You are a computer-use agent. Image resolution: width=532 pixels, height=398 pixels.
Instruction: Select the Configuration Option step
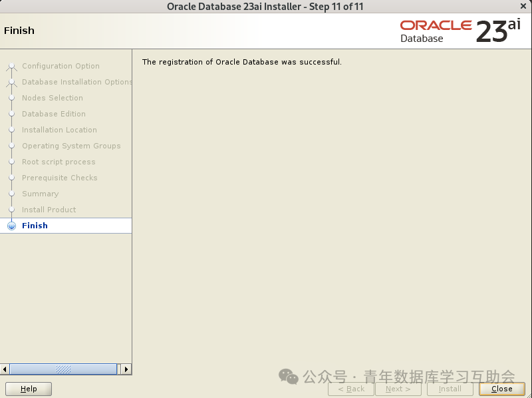[x=61, y=66]
